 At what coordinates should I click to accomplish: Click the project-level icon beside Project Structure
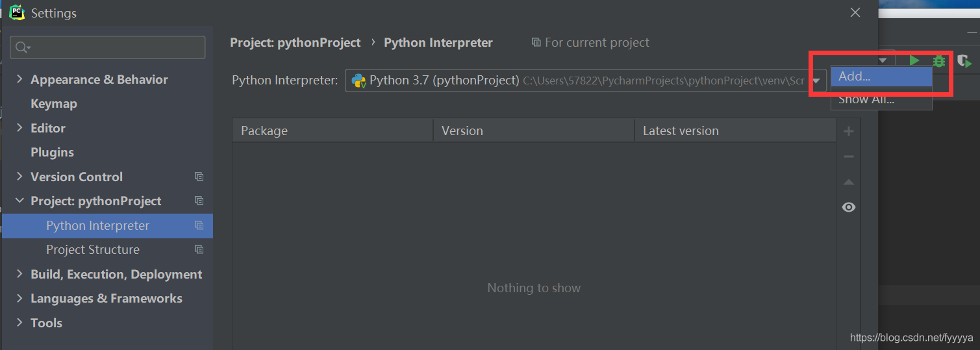199,249
